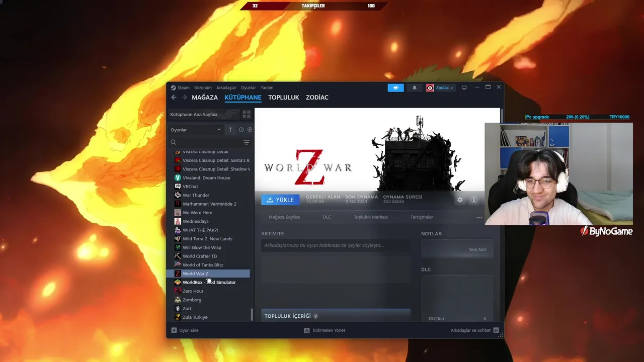Click the Vivaland Dream House icon
Screen dimensions: 644x362
coord(178,178)
